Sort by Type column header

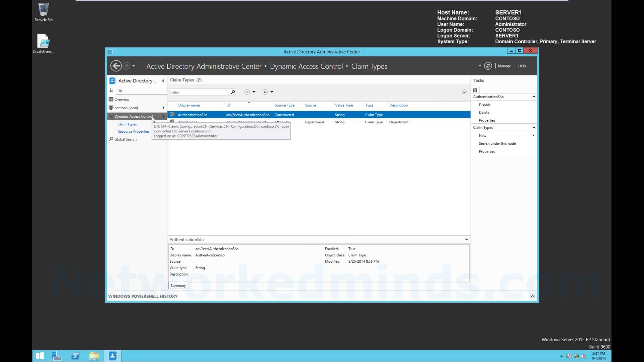click(369, 105)
